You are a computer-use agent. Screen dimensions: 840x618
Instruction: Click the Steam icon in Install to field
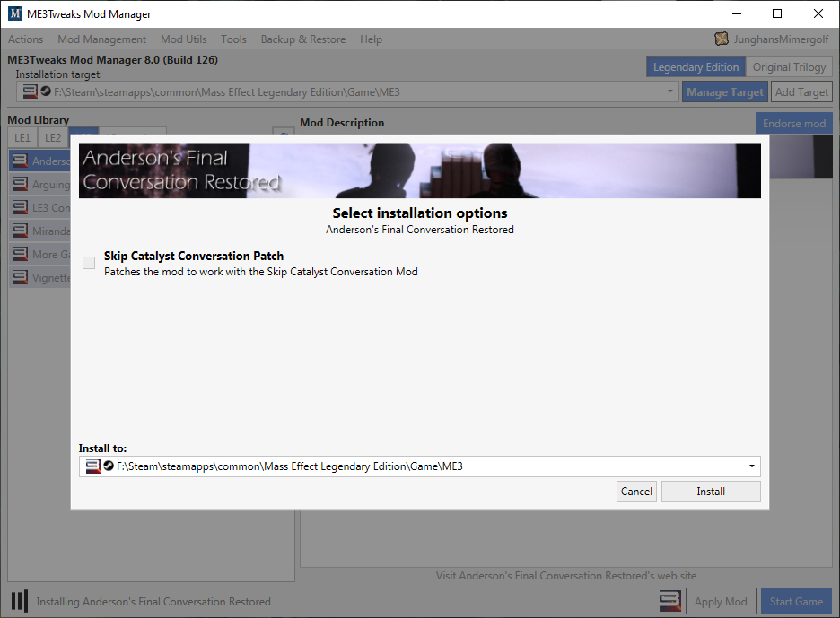click(x=109, y=466)
